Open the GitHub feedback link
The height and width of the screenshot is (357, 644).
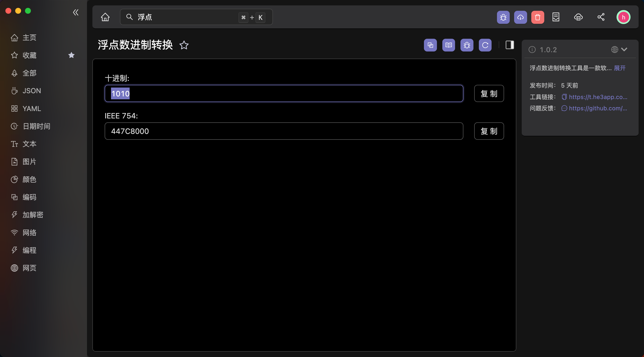[598, 108]
